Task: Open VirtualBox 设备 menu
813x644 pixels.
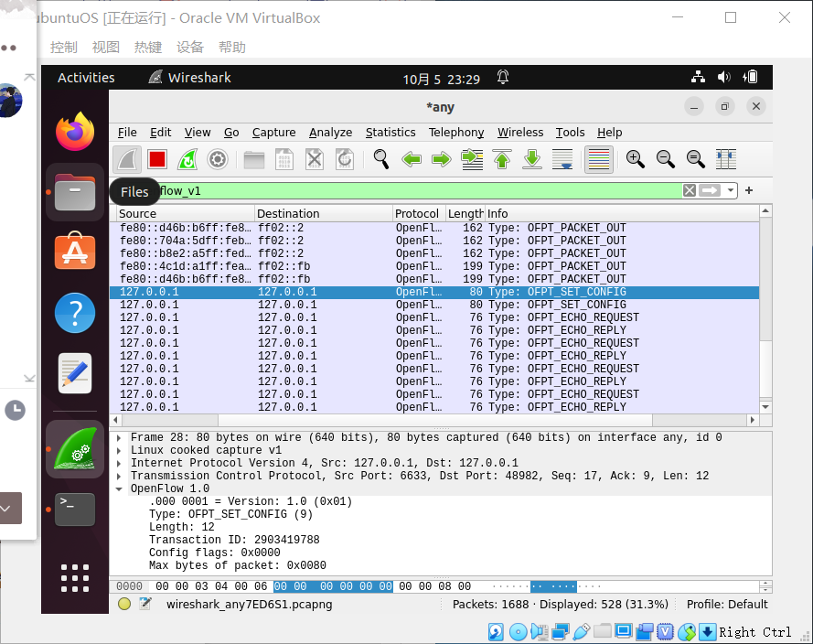Action: tap(190, 48)
